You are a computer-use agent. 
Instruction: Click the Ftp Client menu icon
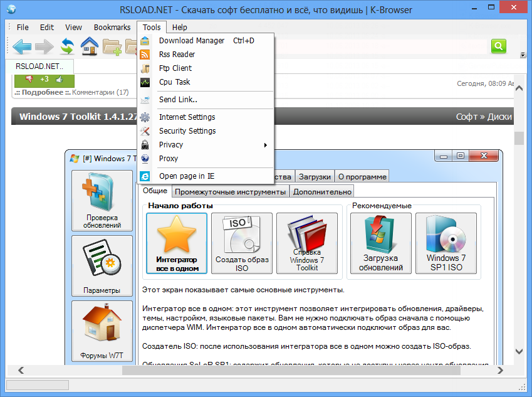[x=145, y=68]
